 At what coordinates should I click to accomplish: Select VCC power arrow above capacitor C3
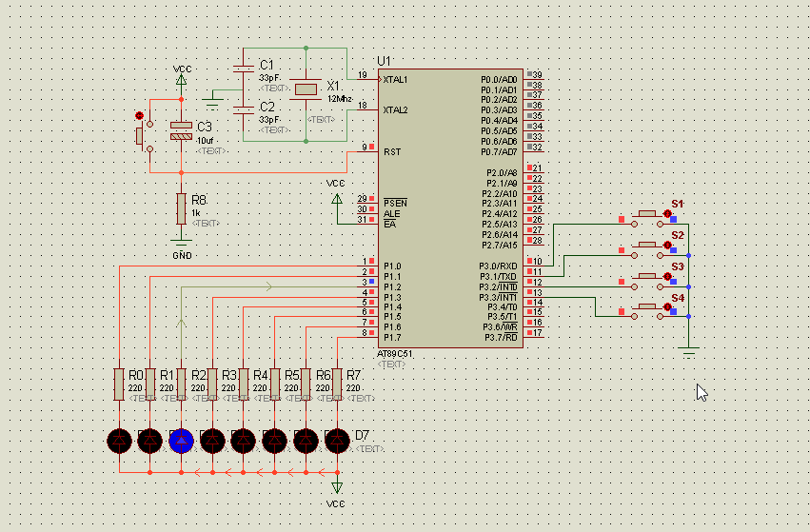click(181, 80)
